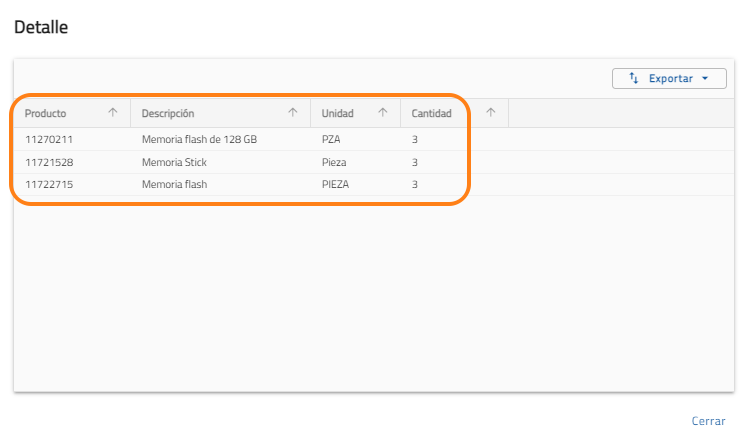Viewport: 750px width, 438px height.
Task: Click the PIEZA unit cell in last row
Action: 335,184
